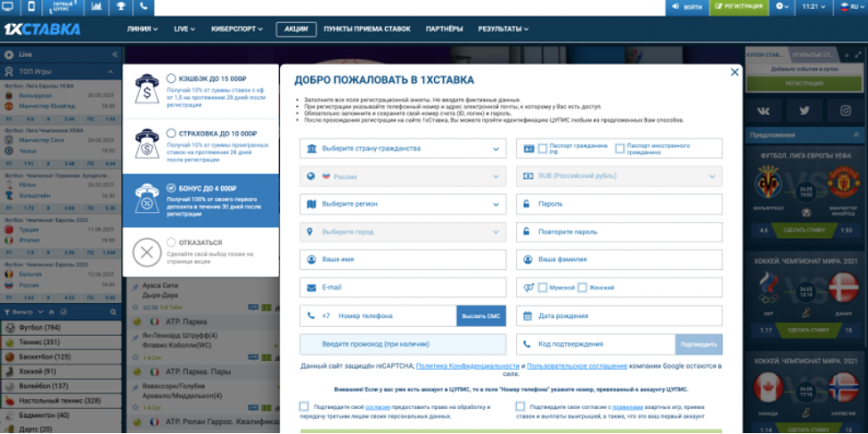Open the 11:21 time zone dropdown
This screenshot has height=434, width=868.
(x=814, y=6)
